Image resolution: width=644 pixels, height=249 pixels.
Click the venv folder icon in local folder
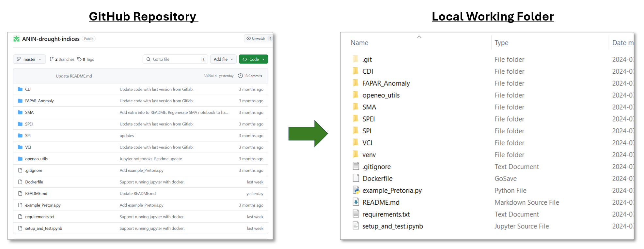pos(356,154)
